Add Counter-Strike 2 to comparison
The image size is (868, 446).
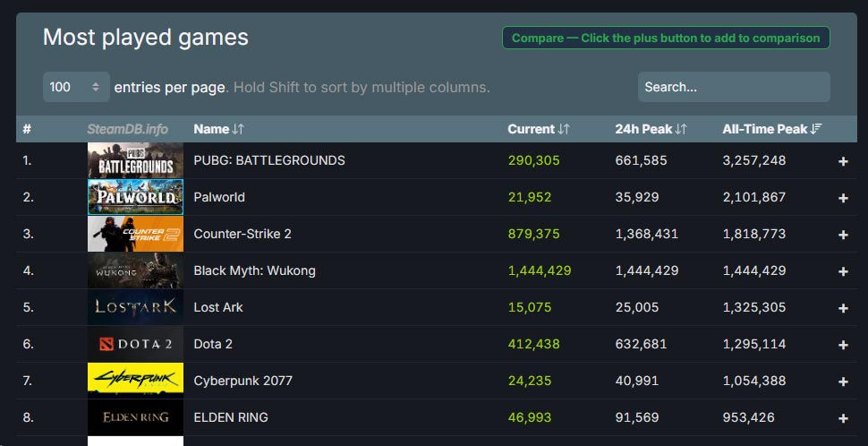[843, 235]
